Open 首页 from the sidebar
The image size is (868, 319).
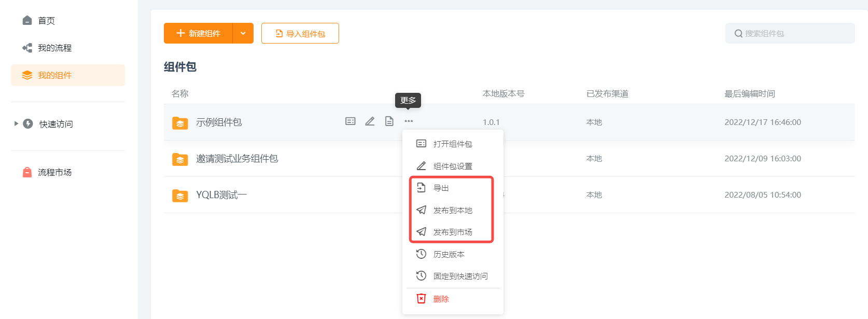46,21
